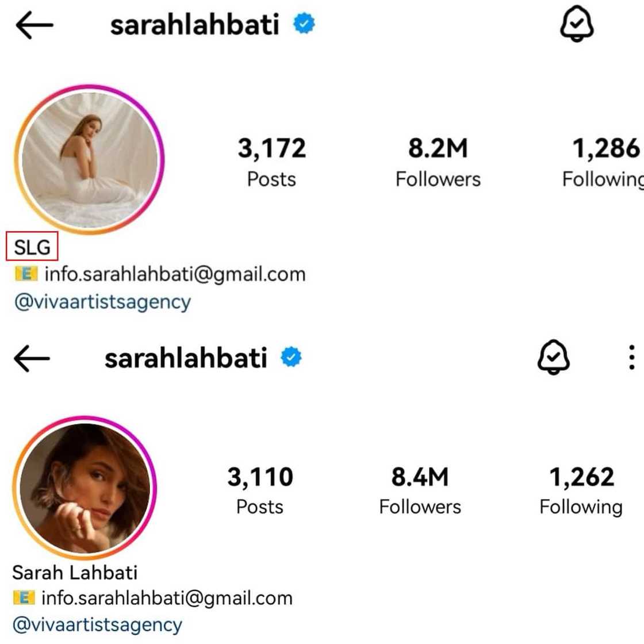Open the story from close-up portrait avatar
Viewport: 644px width, 644px height.
pyautogui.click(x=85, y=488)
